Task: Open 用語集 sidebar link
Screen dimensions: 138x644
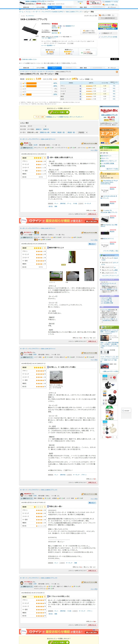Action: coord(103,166)
